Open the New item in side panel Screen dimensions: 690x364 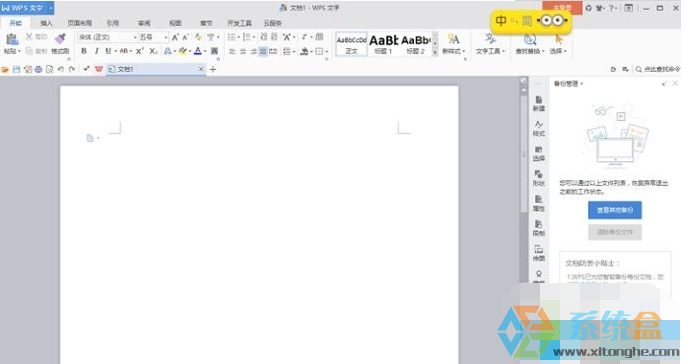539,103
